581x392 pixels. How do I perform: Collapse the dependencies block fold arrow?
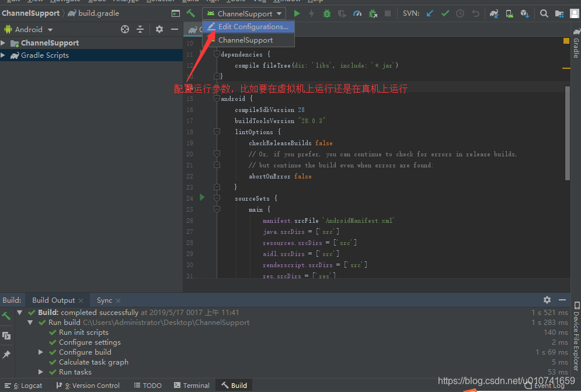pos(217,52)
